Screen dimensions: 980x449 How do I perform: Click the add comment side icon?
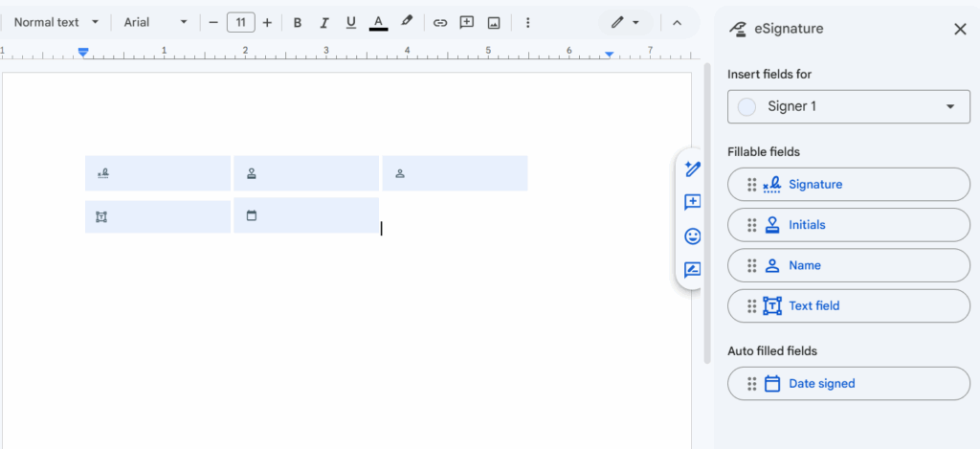point(692,202)
